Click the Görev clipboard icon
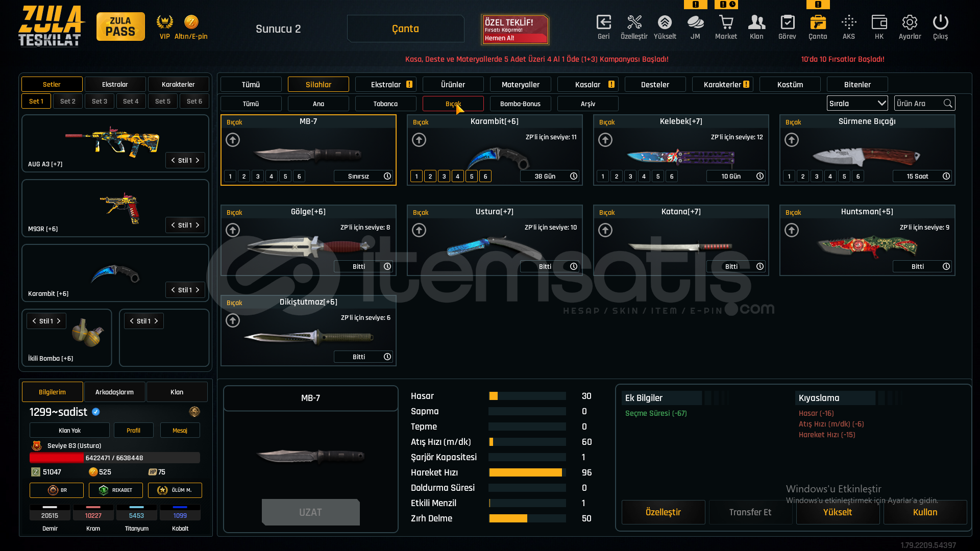Viewport: 980px width, 551px height. pos(787,23)
